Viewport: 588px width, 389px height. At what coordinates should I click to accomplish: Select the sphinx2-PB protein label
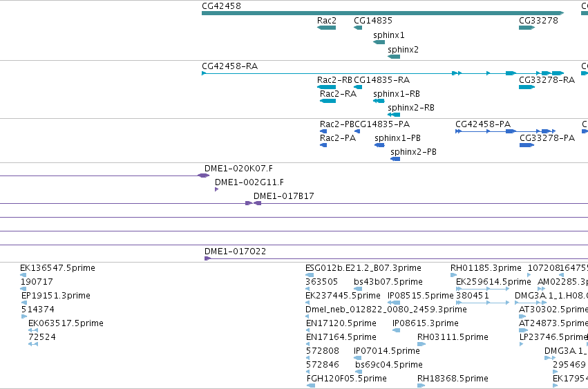(x=413, y=152)
